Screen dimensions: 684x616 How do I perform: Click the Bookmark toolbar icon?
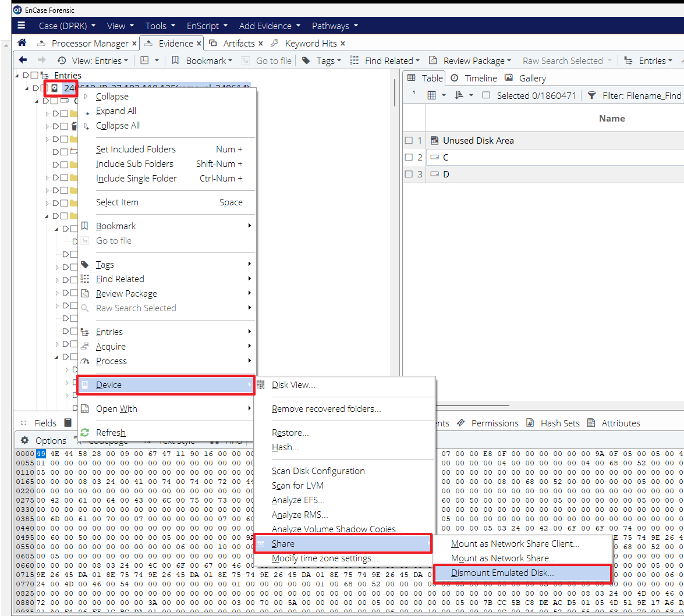click(175, 60)
